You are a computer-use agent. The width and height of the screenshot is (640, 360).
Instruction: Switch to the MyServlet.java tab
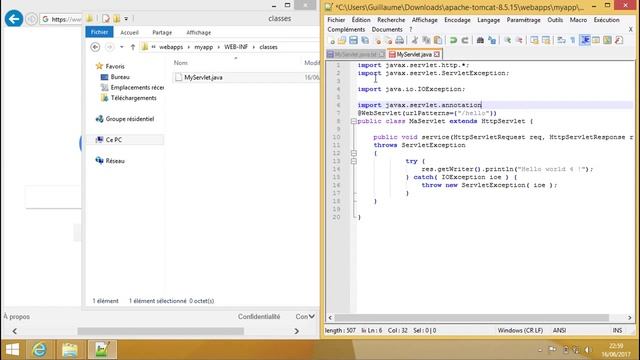pos(413,54)
